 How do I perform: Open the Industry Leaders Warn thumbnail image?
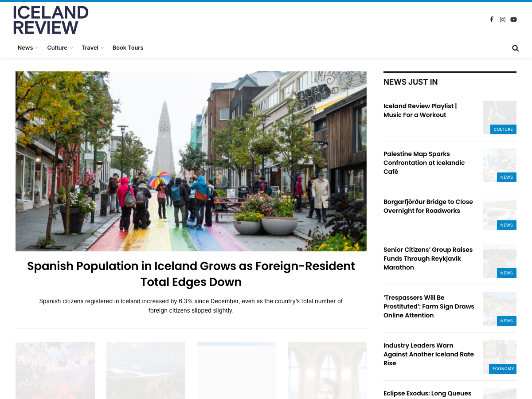pyautogui.click(x=500, y=357)
